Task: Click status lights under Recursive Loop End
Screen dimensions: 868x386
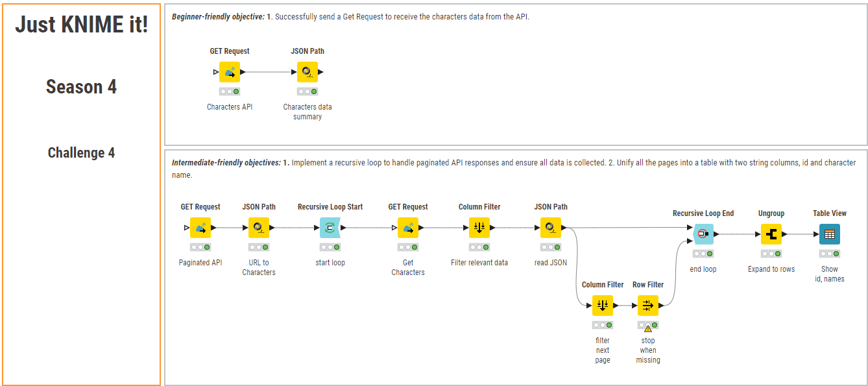Action: pyautogui.click(x=703, y=254)
